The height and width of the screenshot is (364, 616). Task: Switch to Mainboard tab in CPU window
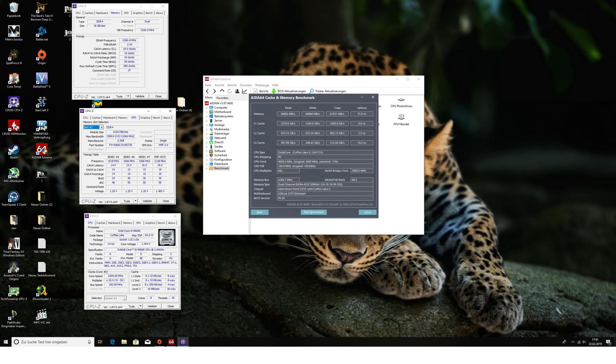[114, 223]
